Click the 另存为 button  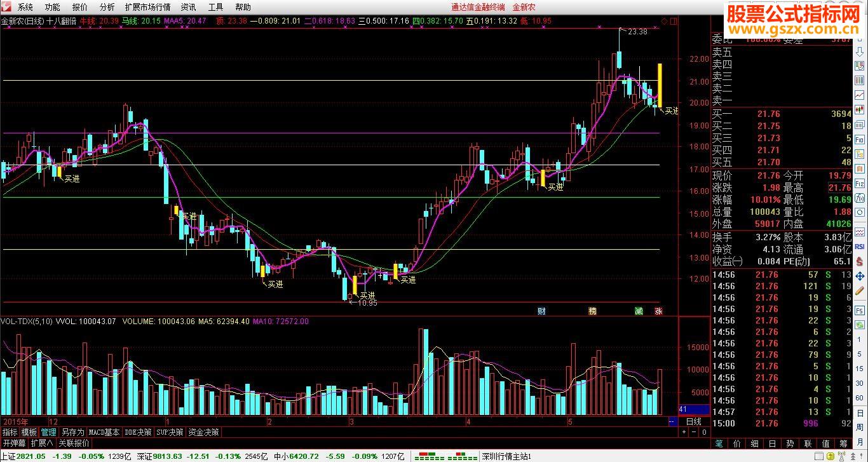72,432
